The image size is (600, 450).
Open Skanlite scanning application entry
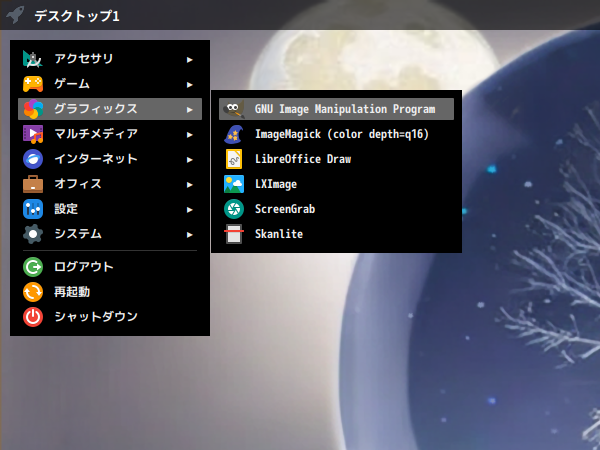pos(336,234)
